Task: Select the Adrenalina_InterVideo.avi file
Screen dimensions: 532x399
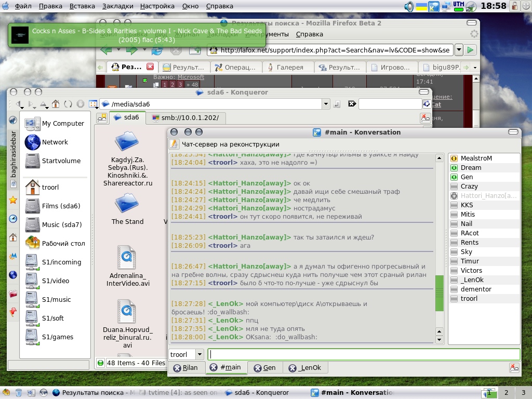Action: (x=128, y=266)
